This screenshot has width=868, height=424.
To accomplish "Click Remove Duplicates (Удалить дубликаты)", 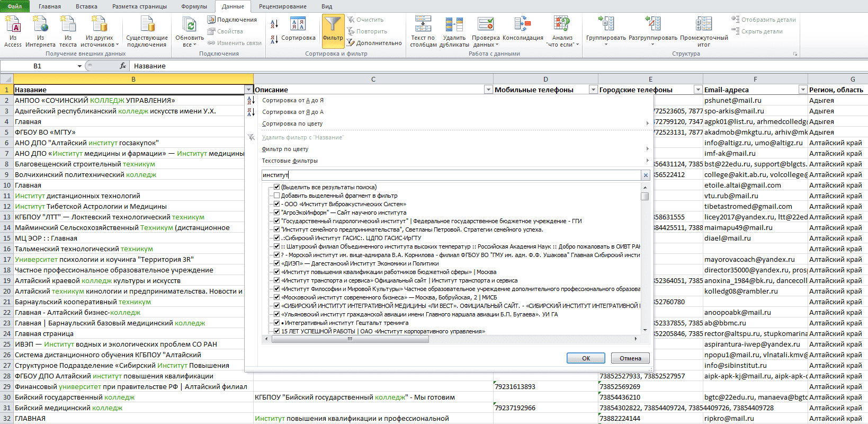I will 454,32.
